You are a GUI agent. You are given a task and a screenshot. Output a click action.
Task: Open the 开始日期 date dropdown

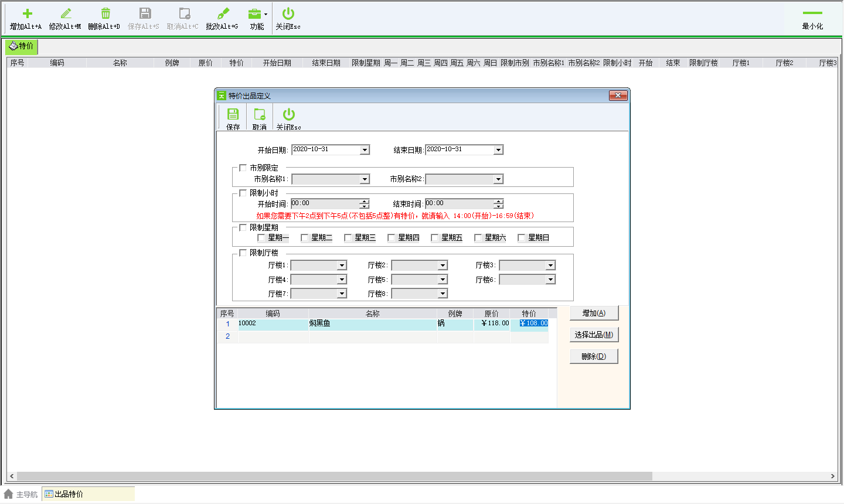click(365, 150)
